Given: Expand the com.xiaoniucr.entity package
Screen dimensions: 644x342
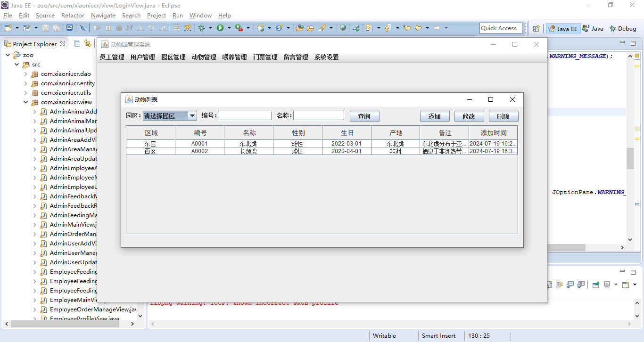Looking at the screenshot, I should point(26,83).
